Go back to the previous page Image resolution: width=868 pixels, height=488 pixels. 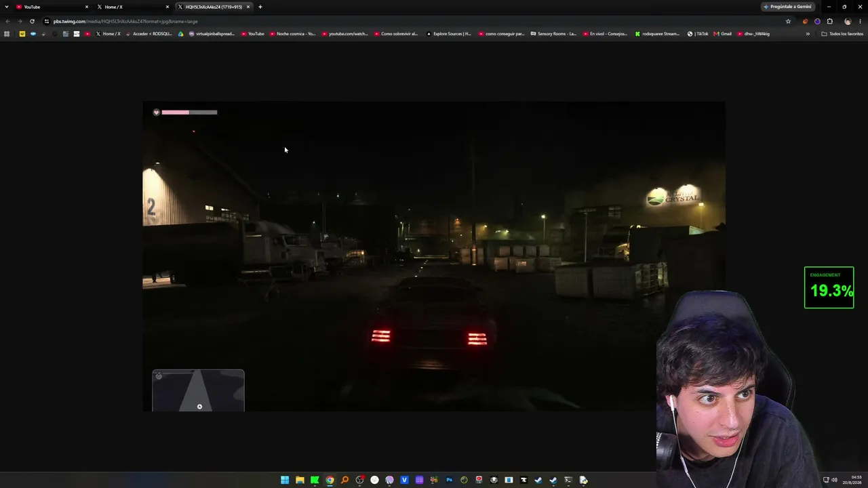pyautogui.click(x=7, y=21)
